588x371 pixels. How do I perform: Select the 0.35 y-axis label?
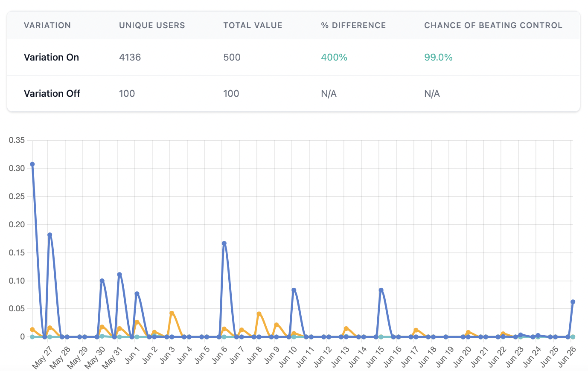click(17, 140)
